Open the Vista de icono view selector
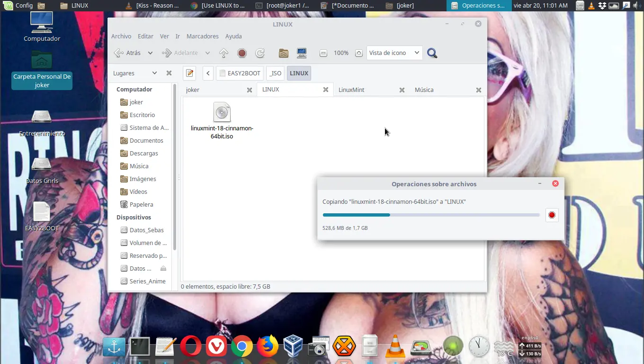644x364 pixels. coord(394,53)
